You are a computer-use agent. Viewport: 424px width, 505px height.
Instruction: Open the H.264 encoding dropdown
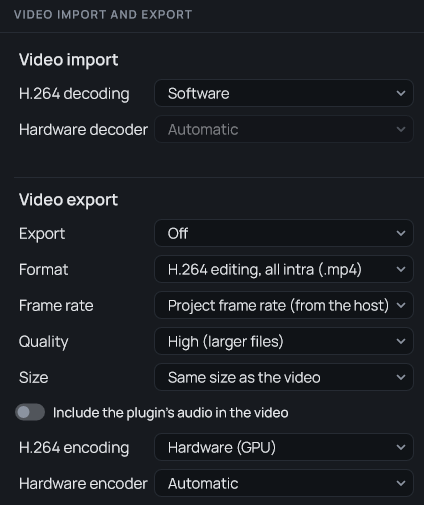284,447
